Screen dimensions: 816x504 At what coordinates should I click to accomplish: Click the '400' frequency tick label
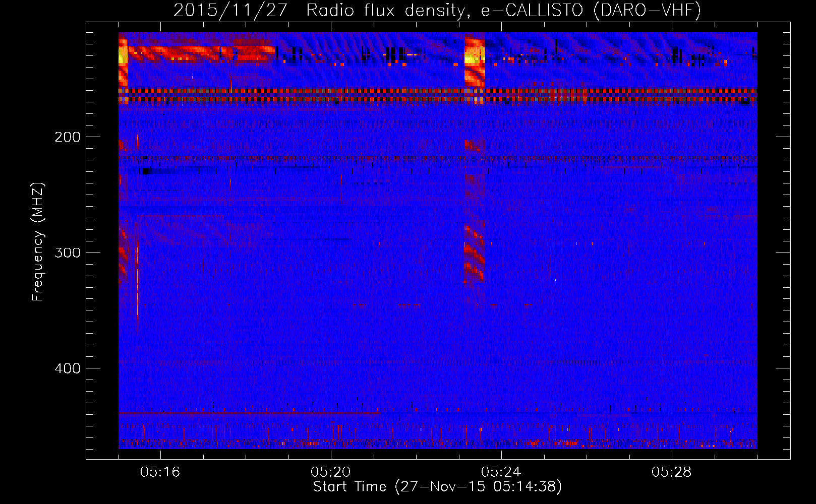68,368
